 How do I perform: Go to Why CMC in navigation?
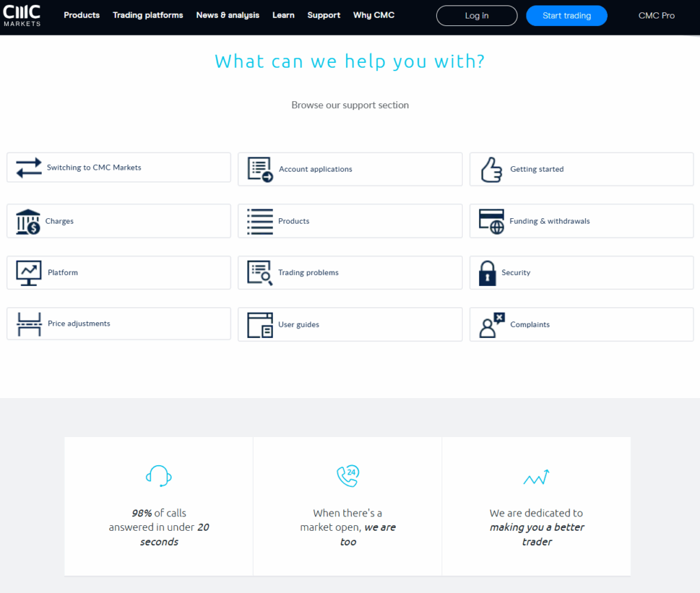click(x=373, y=15)
